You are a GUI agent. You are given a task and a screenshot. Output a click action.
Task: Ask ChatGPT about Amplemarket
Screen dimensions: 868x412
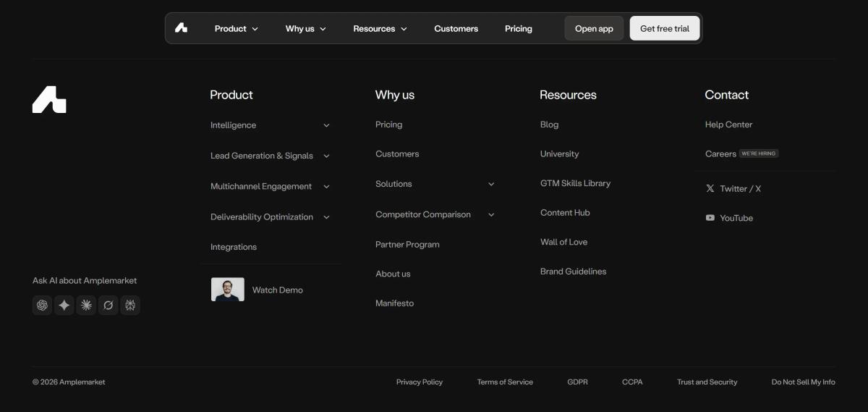(42, 305)
